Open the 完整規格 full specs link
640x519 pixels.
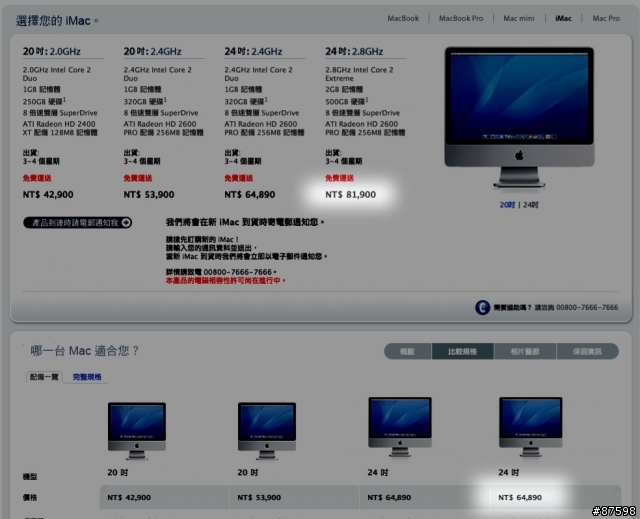[87, 377]
